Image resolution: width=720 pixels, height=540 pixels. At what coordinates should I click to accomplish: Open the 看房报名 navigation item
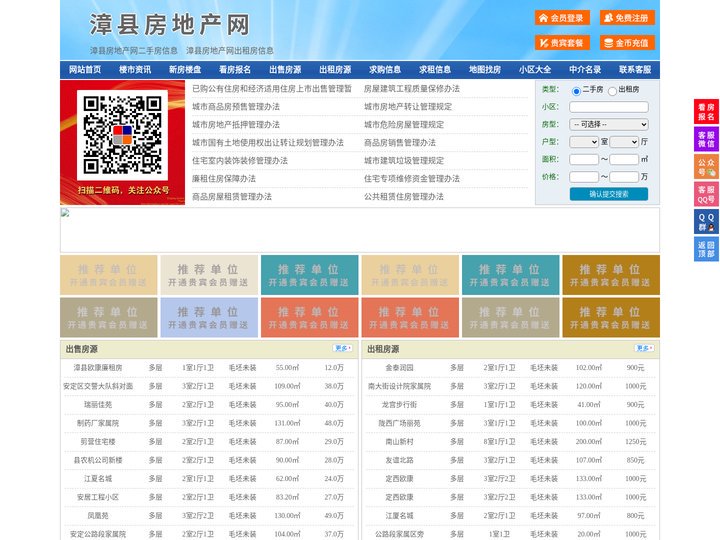[235, 69]
